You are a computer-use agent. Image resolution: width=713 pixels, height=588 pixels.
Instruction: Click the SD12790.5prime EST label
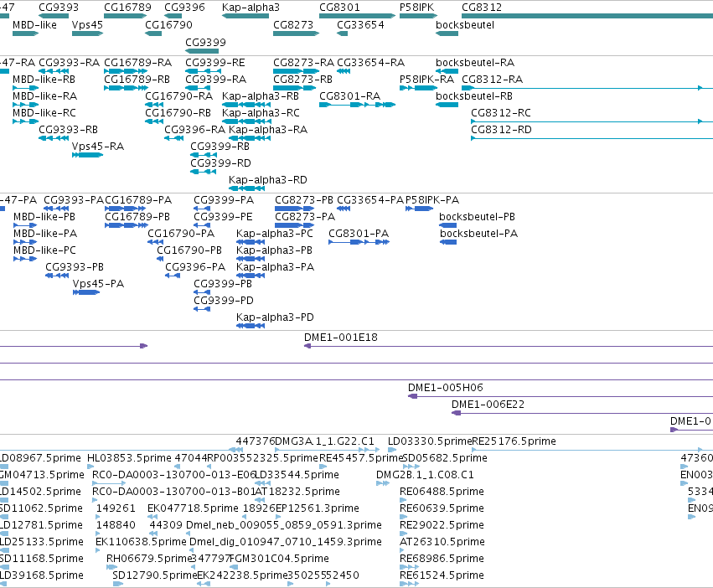[155, 575]
